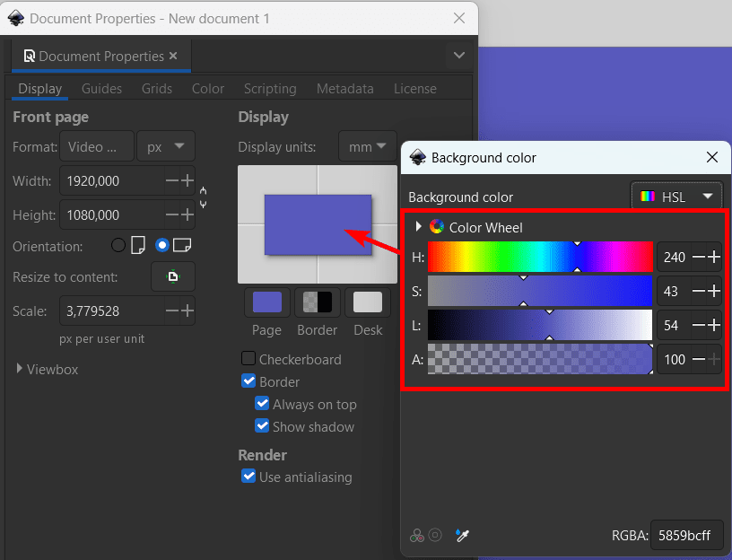This screenshot has width=732, height=560.
Task: Close the Document Properties tab with x
Action: [173, 56]
